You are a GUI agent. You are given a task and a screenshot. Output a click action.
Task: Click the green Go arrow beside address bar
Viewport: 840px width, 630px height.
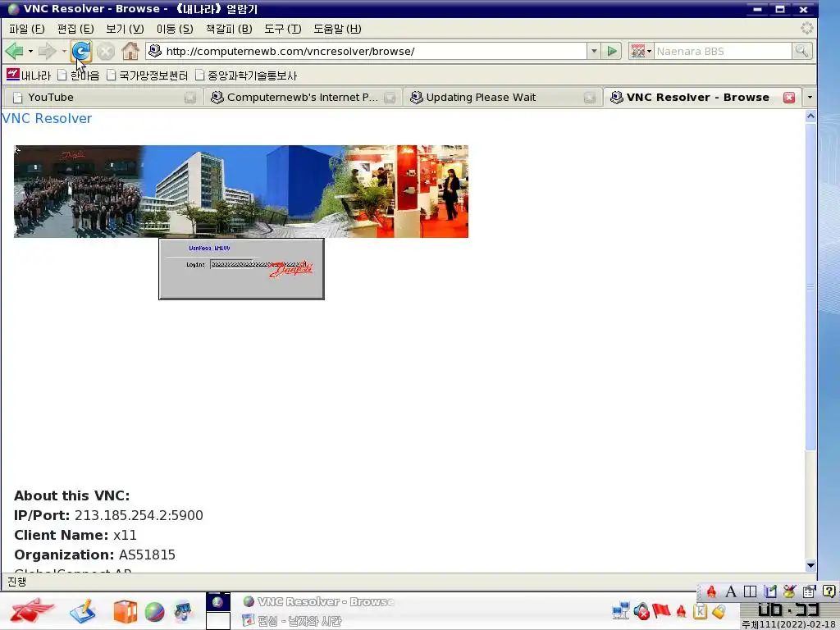coord(611,52)
